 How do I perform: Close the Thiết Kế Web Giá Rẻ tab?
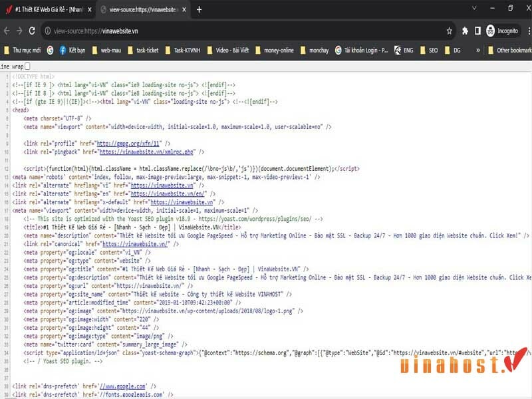coord(90,10)
